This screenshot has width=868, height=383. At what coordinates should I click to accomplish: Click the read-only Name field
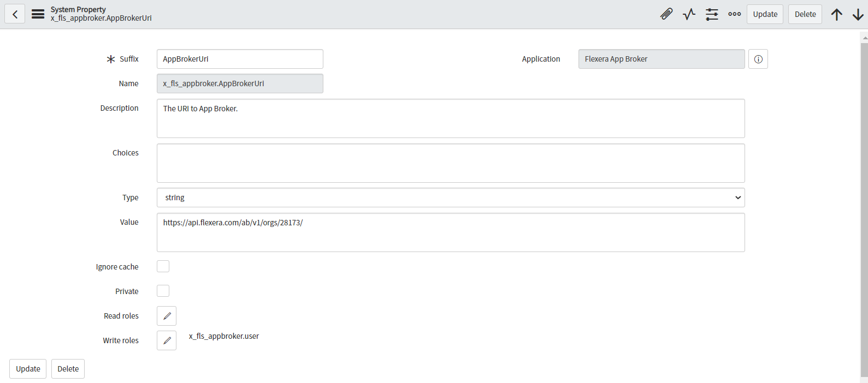coord(240,83)
